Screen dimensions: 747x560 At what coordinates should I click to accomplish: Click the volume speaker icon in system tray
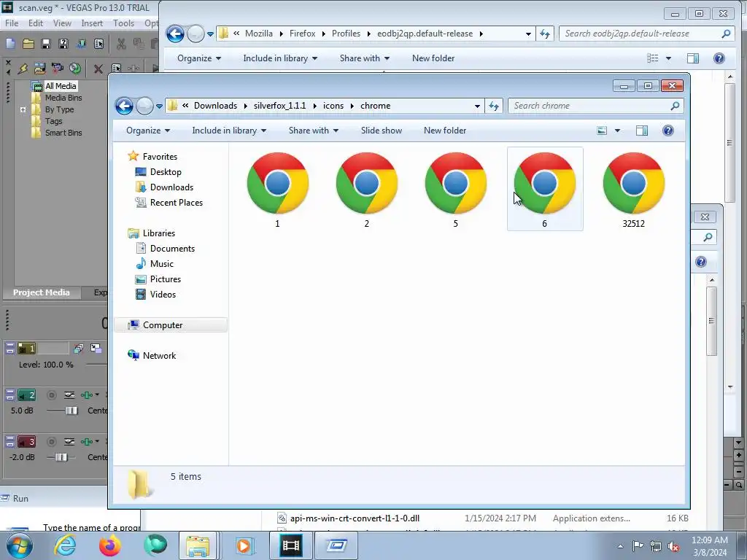click(x=673, y=546)
